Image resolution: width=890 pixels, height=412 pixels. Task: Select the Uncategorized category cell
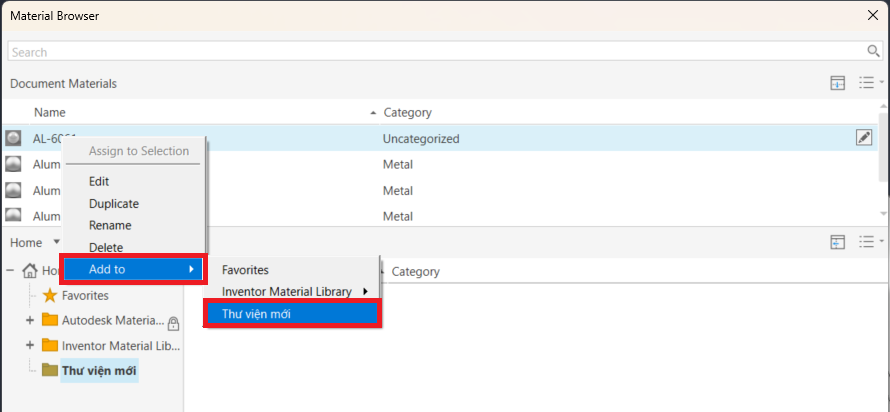[421, 138]
